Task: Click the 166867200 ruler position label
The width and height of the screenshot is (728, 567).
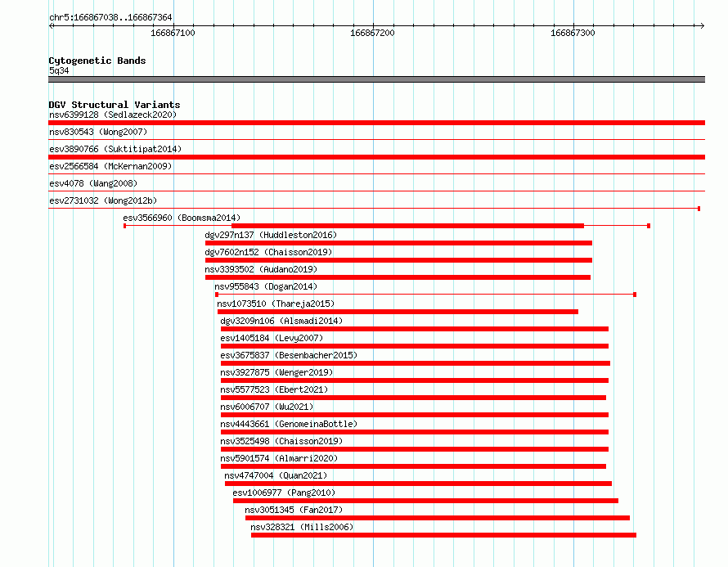Action: (372, 33)
